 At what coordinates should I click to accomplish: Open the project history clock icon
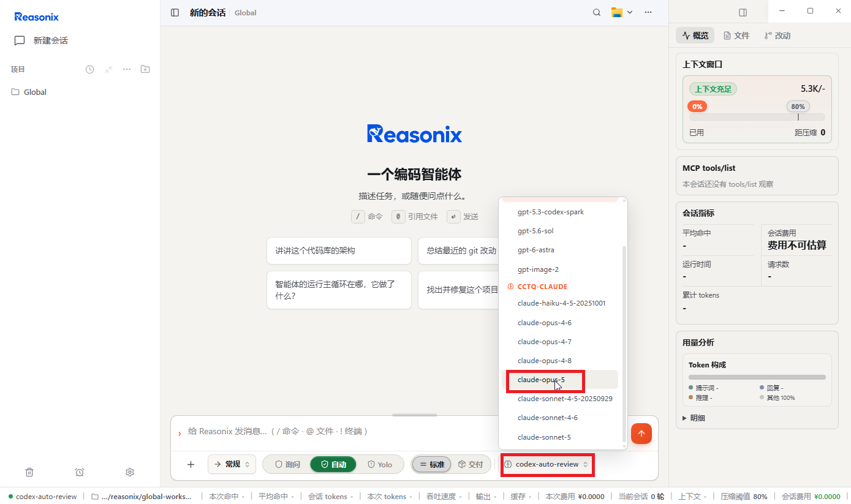coord(89,69)
